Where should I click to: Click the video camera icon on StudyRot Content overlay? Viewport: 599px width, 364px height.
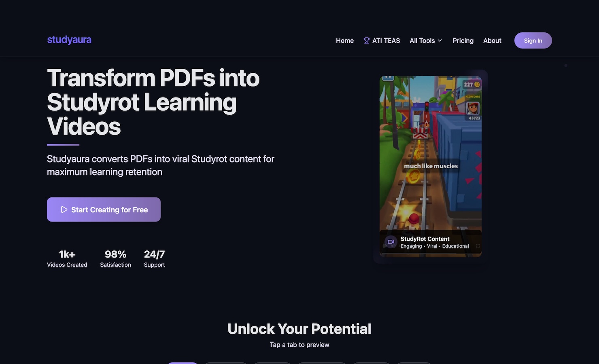tap(390, 242)
